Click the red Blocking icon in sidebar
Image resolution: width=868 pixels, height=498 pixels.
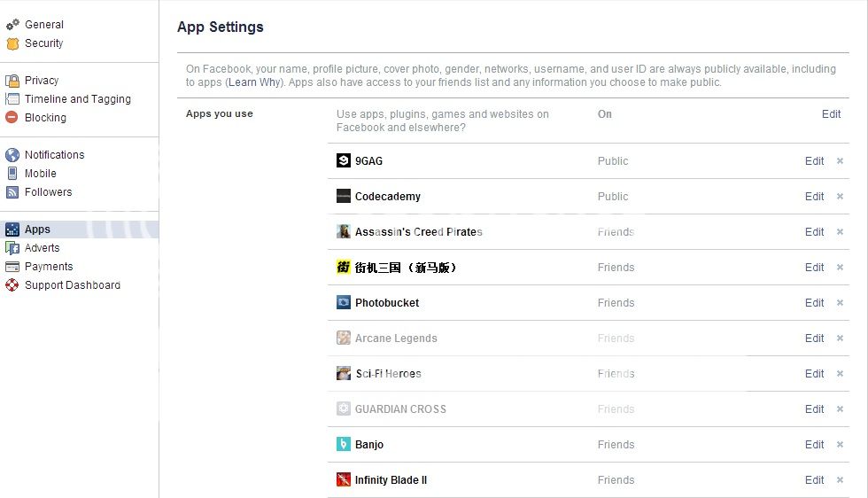pos(12,118)
